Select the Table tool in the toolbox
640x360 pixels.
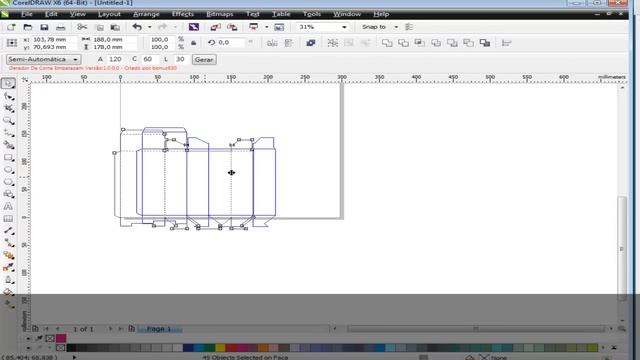pos(8,219)
